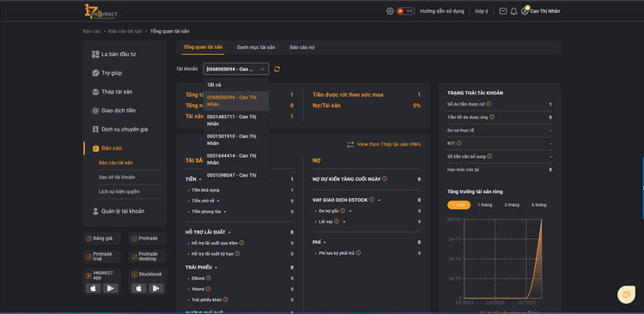644x314 pixels.
Task: Toggle the VN language switch
Action: [x=405, y=11]
